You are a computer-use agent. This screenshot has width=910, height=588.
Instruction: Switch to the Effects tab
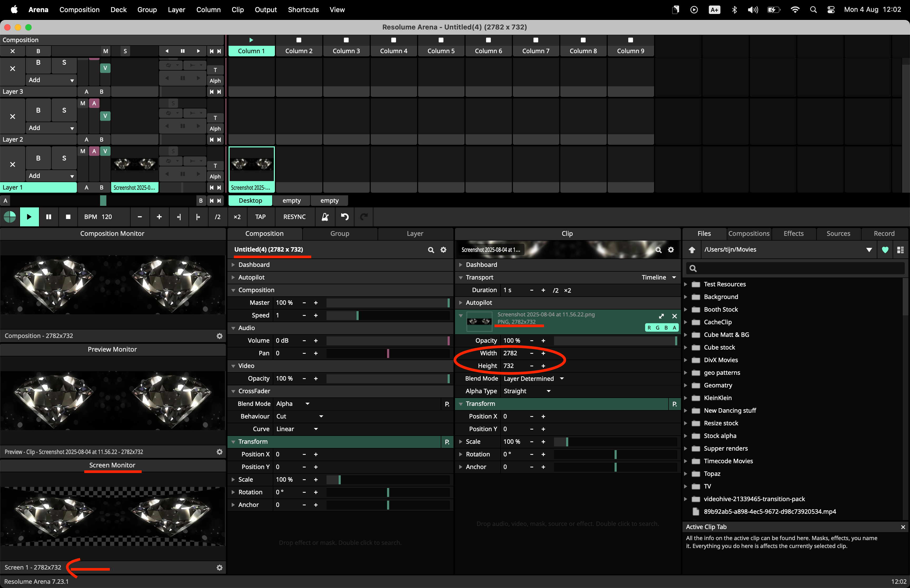[x=793, y=233]
